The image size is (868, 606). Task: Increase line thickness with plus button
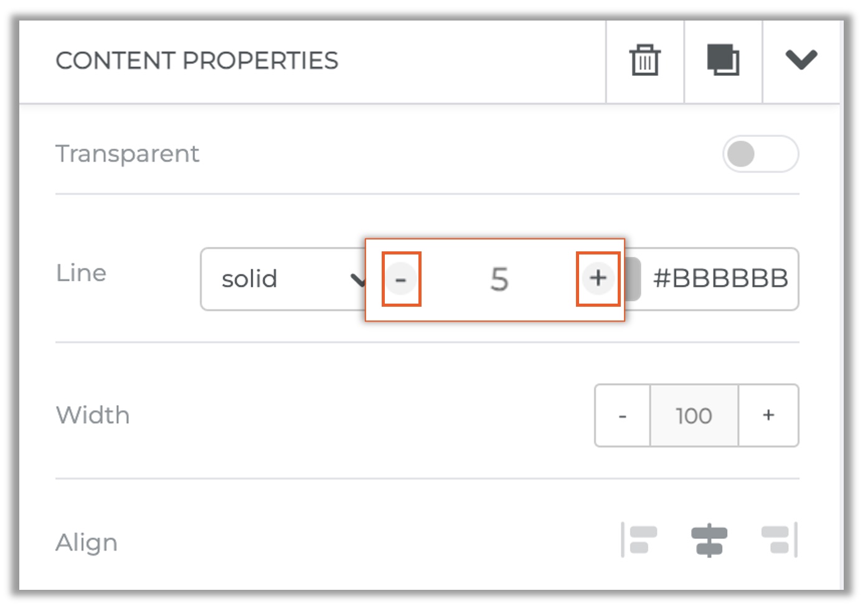(x=598, y=278)
